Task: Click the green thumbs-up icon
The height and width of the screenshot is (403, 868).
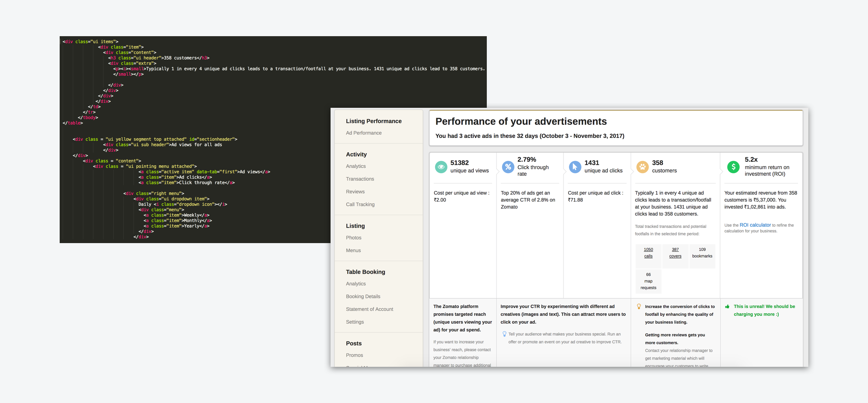Action: click(x=727, y=306)
